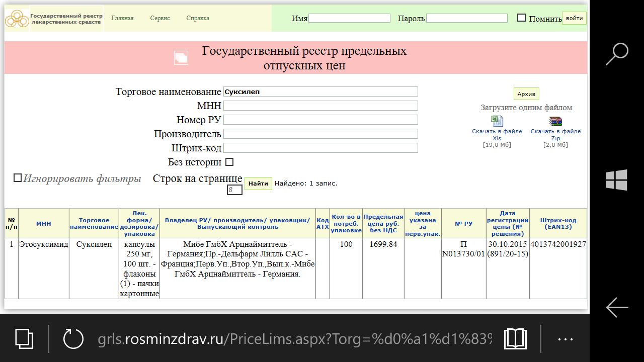Sort by Лек. форма/дозировка/упаковка header
This screenshot has width=644, height=362.
pos(139,224)
